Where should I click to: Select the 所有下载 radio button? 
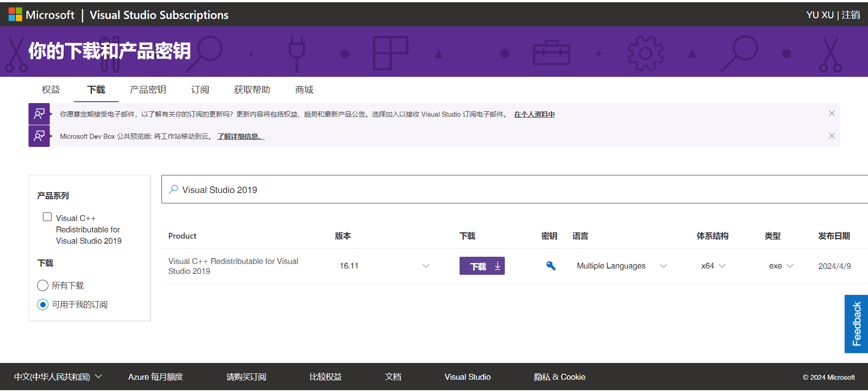coord(43,285)
